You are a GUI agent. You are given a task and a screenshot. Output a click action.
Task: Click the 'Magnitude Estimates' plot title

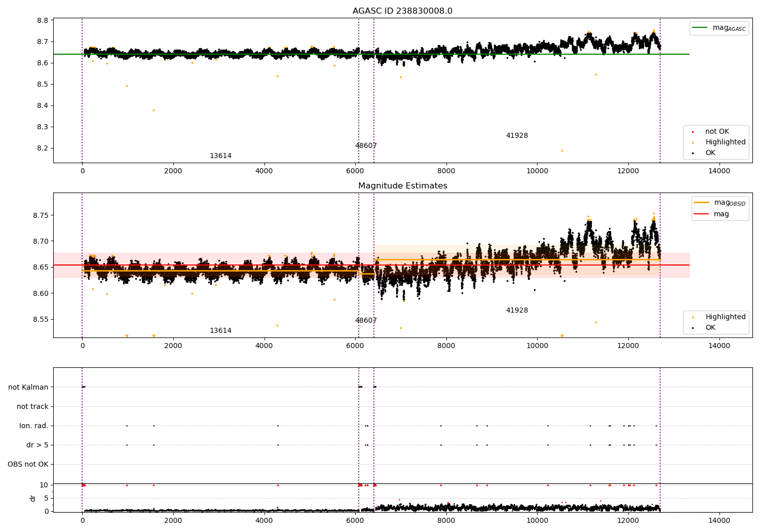point(403,186)
